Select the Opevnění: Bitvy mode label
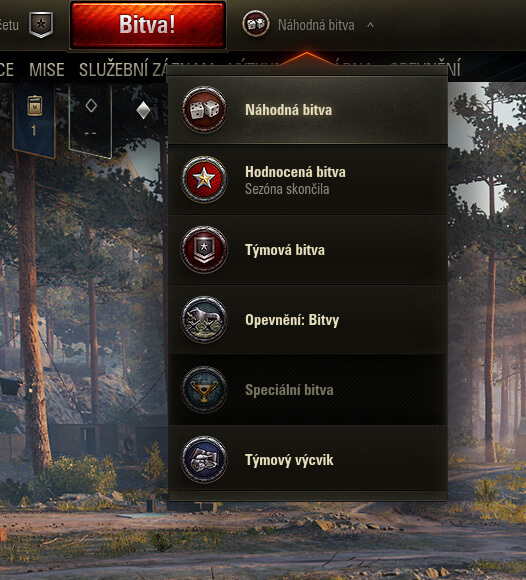Screen dimensions: 526x580 point(292,320)
